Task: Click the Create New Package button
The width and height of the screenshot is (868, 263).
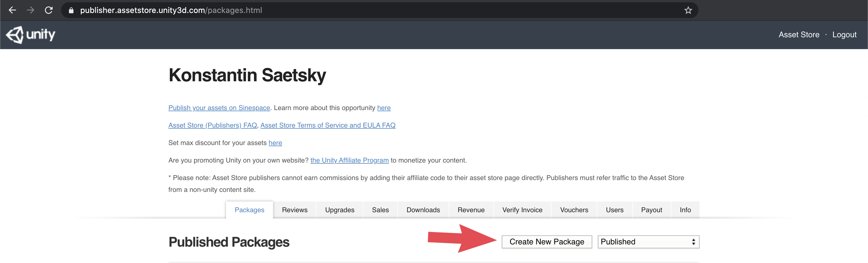Action: pyautogui.click(x=547, y=242)
